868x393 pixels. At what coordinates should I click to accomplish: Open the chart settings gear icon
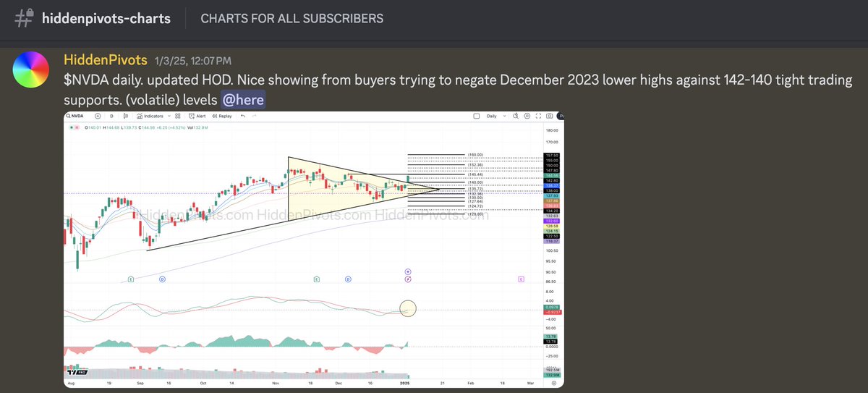click(527, 116)
